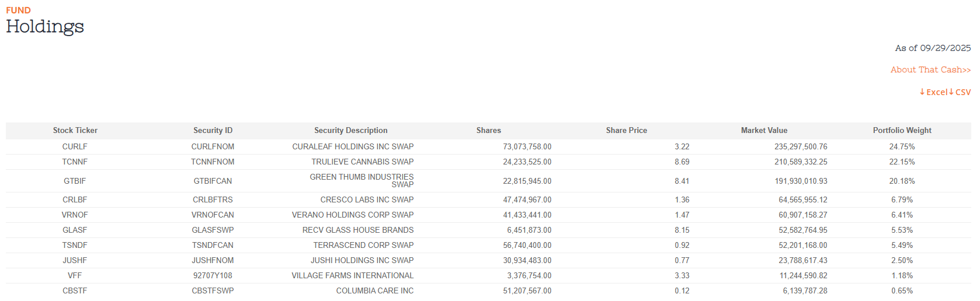
Task: Open the About That Cash link
Action: (930, 70)
